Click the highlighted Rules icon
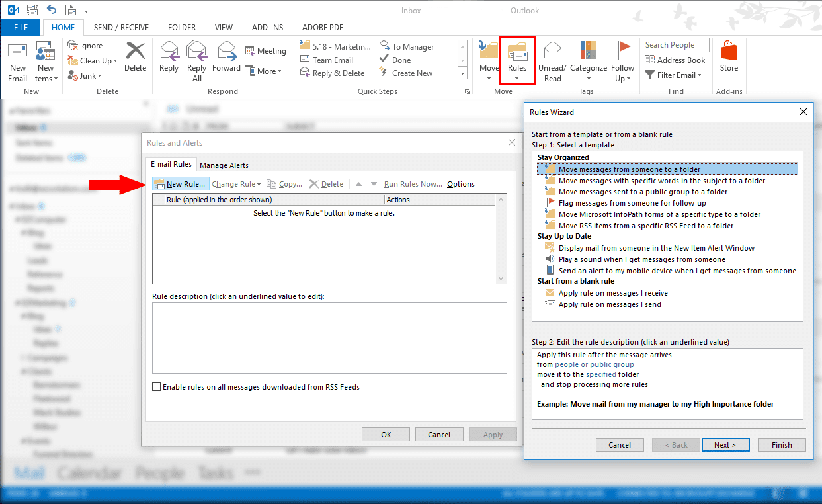This screenshot has width=822, height=504. [516, 60]
